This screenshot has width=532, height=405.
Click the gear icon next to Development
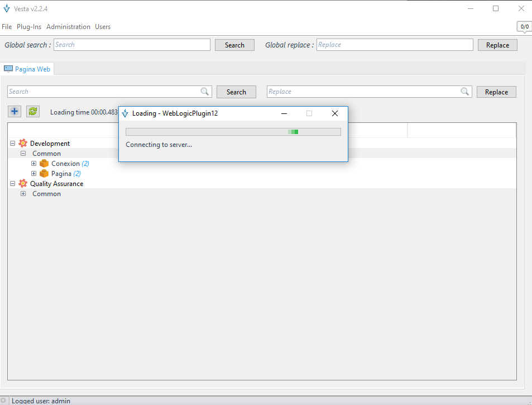point(23,143)
